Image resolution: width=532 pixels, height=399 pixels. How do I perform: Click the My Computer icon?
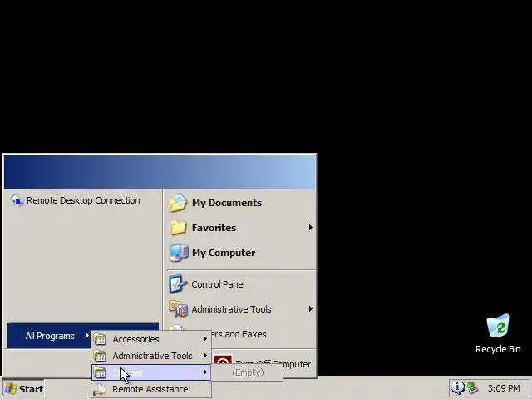point(179,253)
